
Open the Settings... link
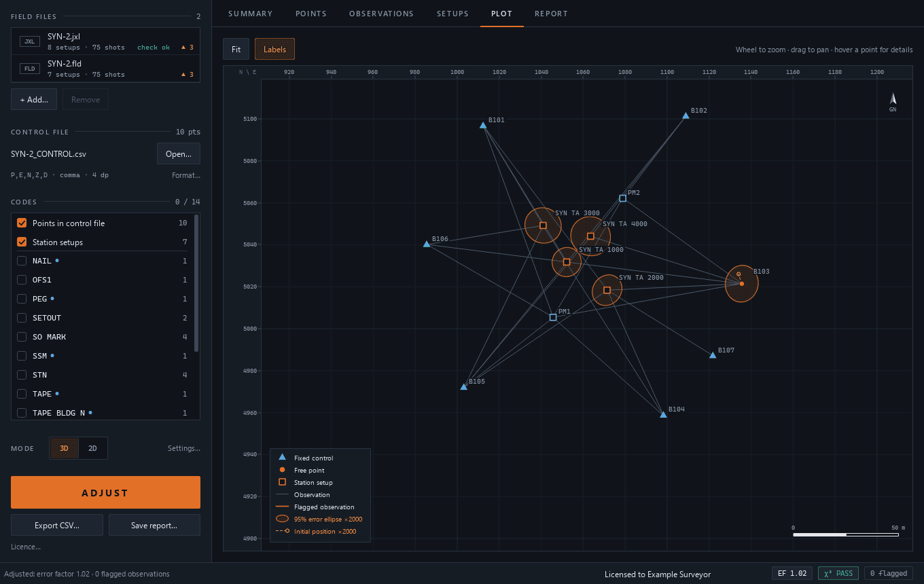coord(184,448)
